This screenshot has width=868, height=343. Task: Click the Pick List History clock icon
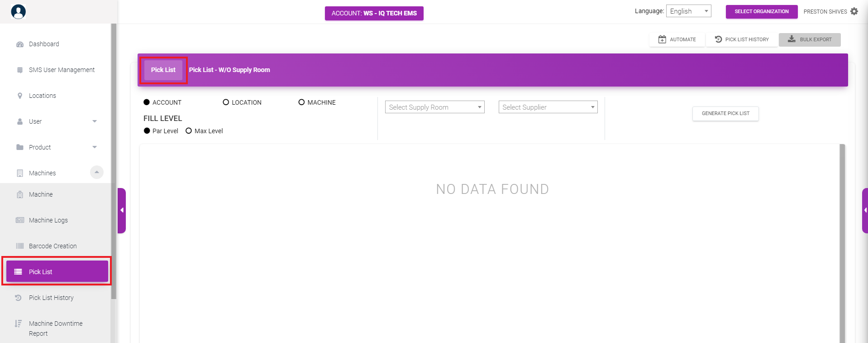pos(718,39)
